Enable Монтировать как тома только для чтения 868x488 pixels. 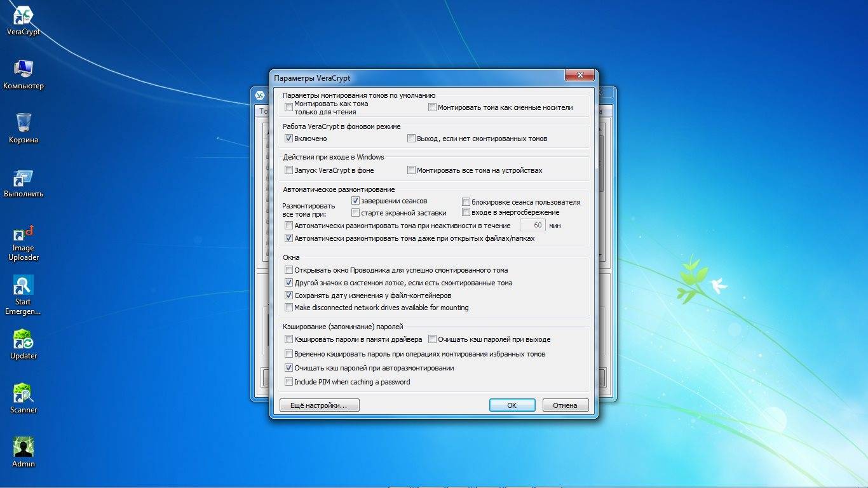(x=289, y=107)
